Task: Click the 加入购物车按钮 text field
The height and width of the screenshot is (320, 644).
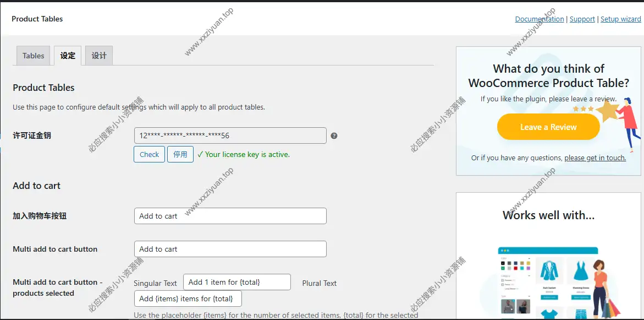Action: [x=230, y=216]
